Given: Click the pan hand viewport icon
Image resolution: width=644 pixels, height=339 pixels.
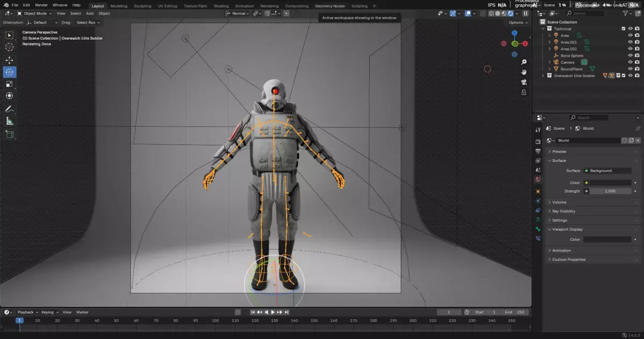Looking at the screenshot, I should tap(524, 72).
